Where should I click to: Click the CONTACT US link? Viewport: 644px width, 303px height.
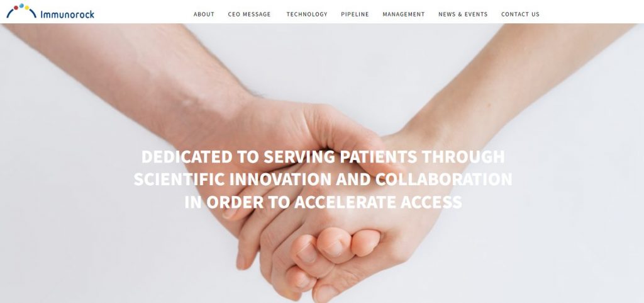coord(520,14)
